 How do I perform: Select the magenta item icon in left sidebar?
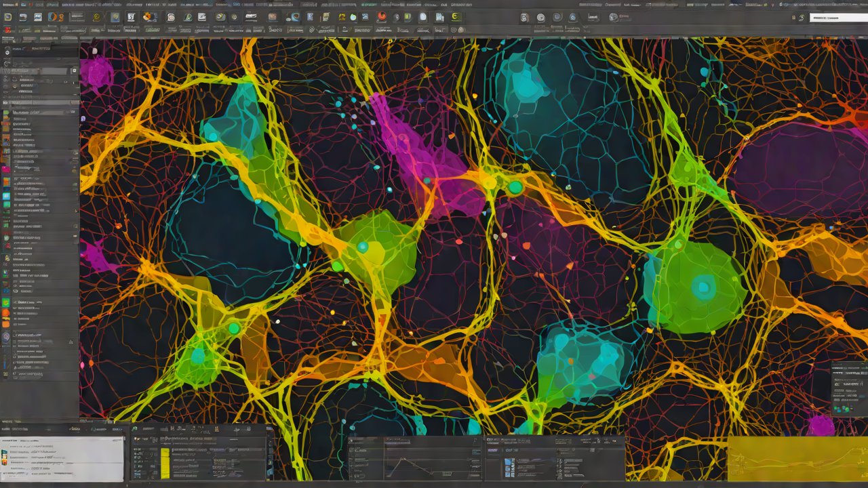[x=7, y=169]
